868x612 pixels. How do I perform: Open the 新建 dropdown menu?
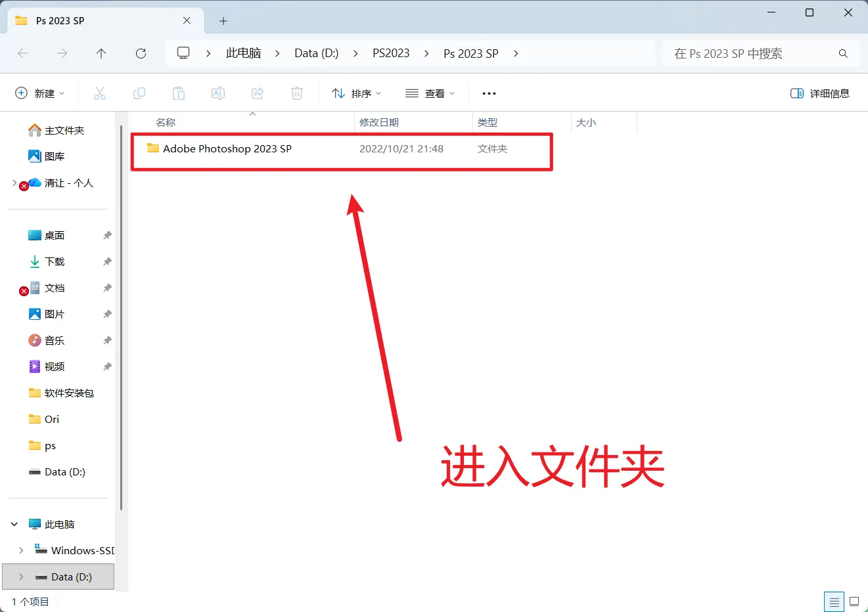pos(40,93)
